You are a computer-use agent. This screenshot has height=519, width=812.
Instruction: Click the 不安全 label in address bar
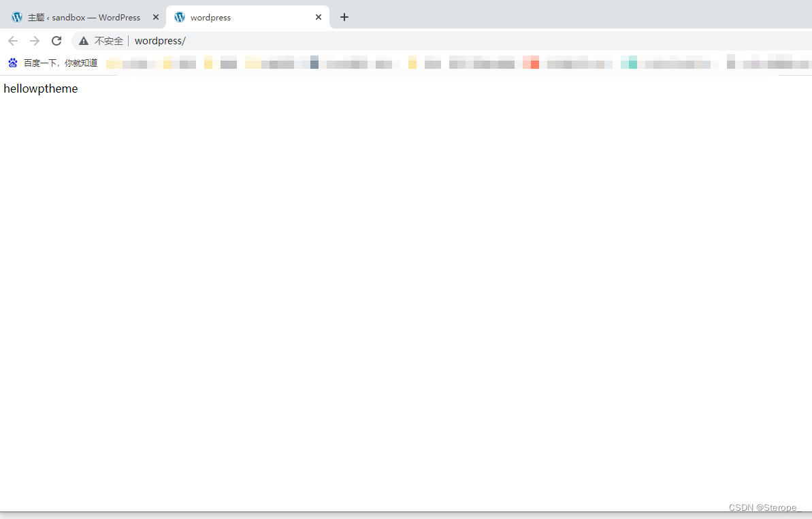[108, 41]
